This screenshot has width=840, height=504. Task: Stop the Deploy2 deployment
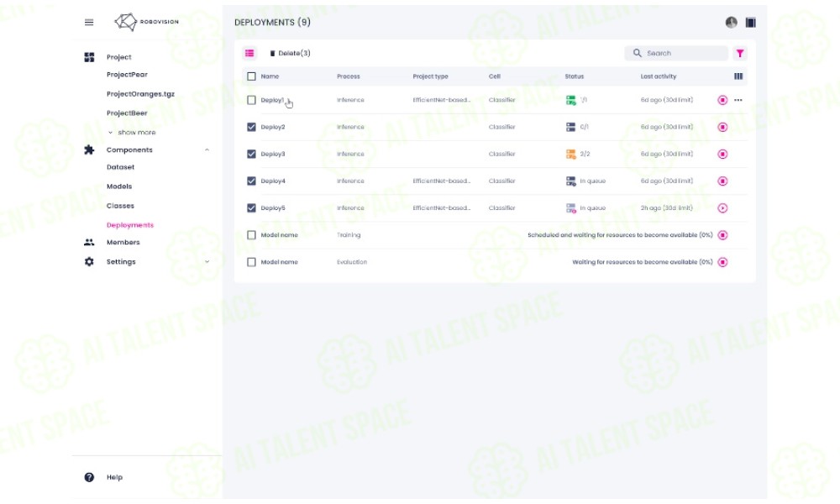click(x=722, y=127)
